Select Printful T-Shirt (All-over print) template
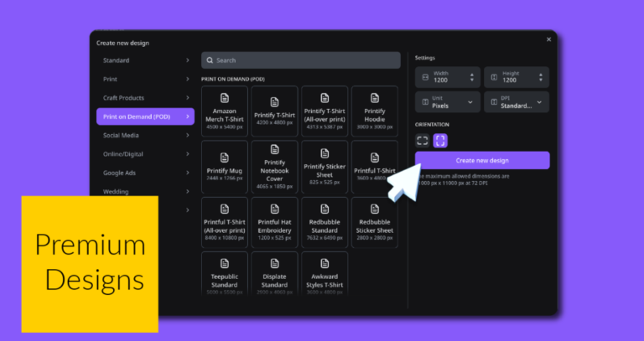This screenshot has height=341, width=644. tap(225, 222)
